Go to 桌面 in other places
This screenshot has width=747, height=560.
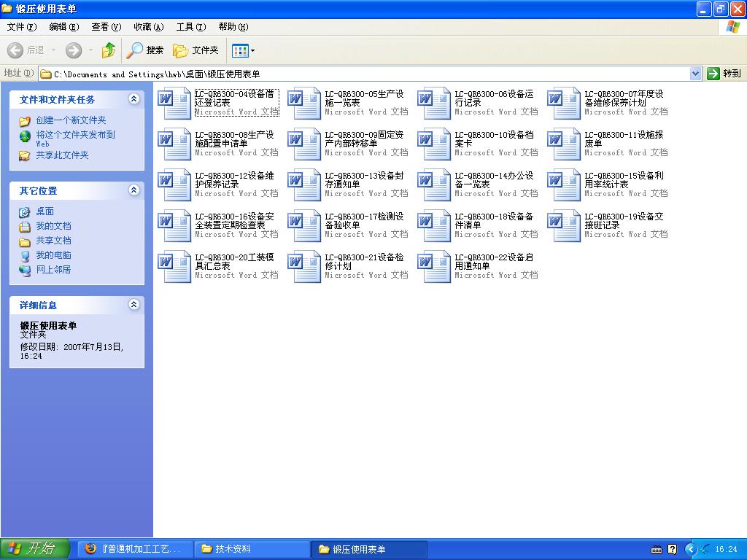tap(44, 211)
